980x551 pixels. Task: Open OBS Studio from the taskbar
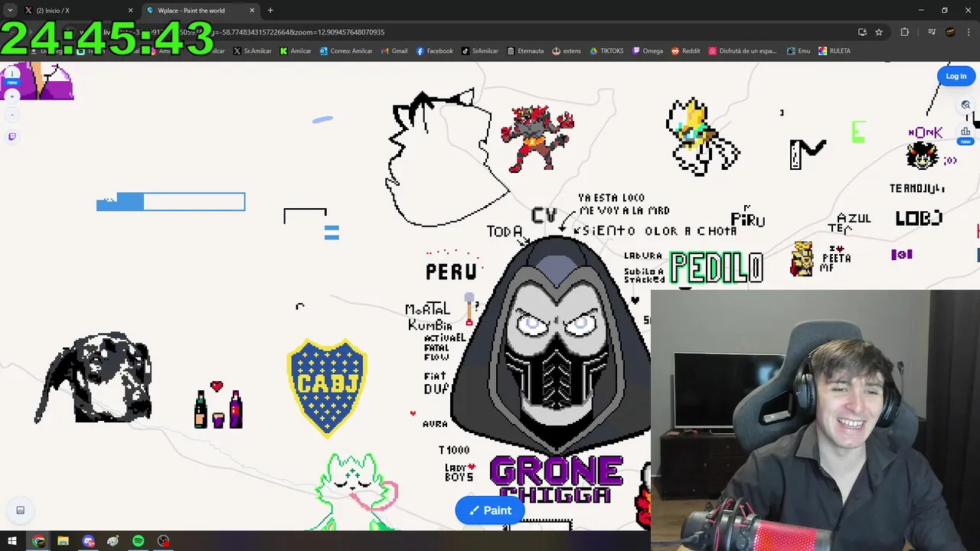point(163,541)
